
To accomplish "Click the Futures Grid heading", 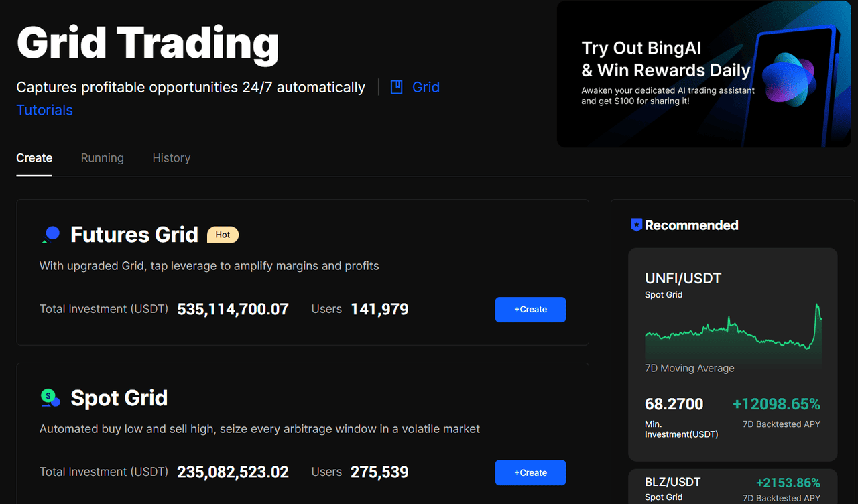I will coord(134,235).
